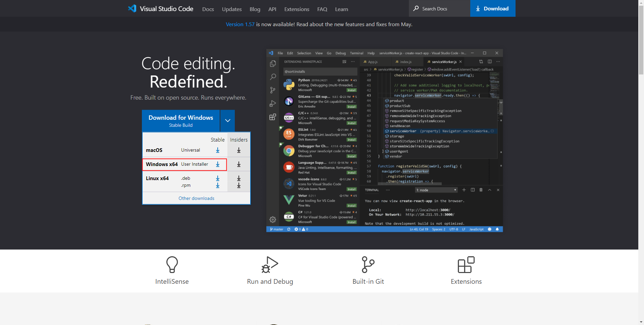Click the 'Stable' column header
644x325 pixels.
218,140
